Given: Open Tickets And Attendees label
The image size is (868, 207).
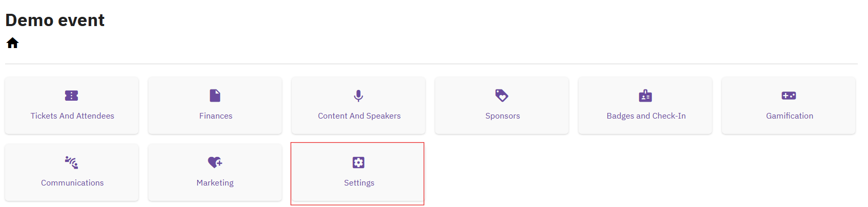Looking at the screenshot, I should 72,116.
